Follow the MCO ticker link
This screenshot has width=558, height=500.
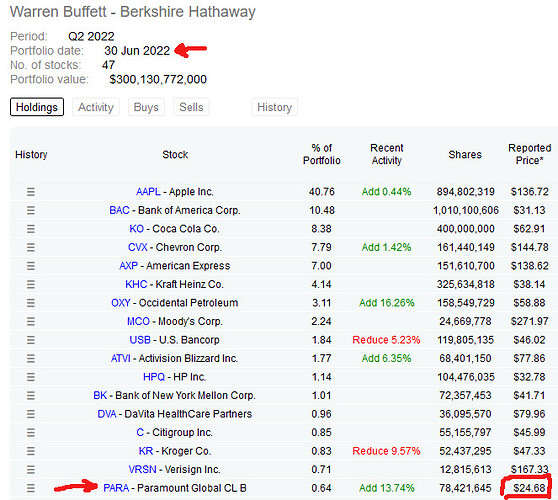(x=138, y=321)
